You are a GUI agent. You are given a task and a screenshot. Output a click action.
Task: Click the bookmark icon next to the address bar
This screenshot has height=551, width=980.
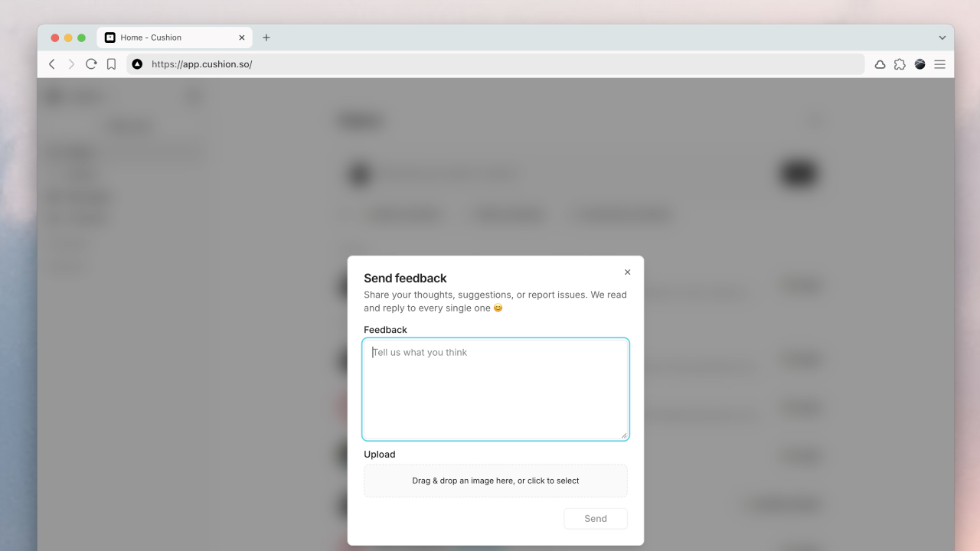tap(111, 64)
